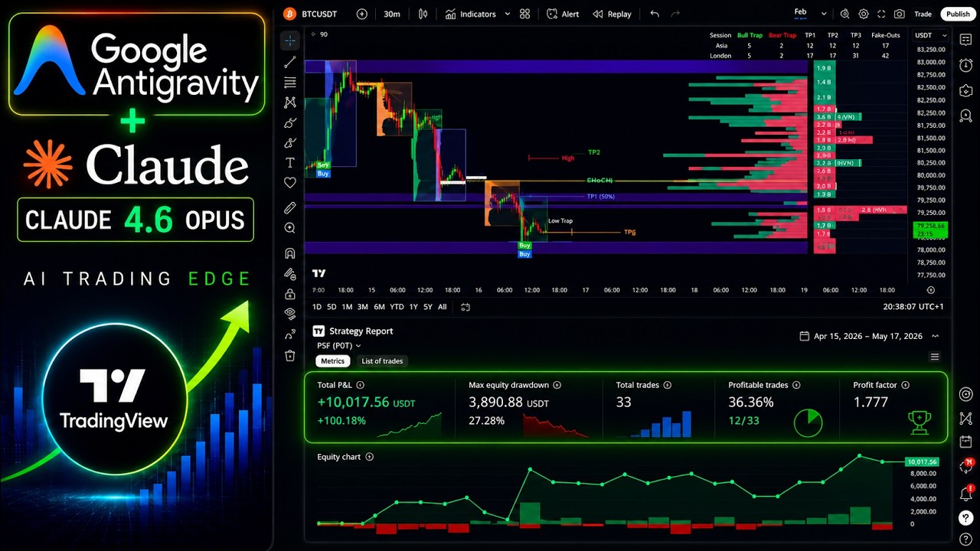Image resolution: width=980 pixels, height=551 pixels.
Task: Set range to YTD
Action: coord(397,307)
